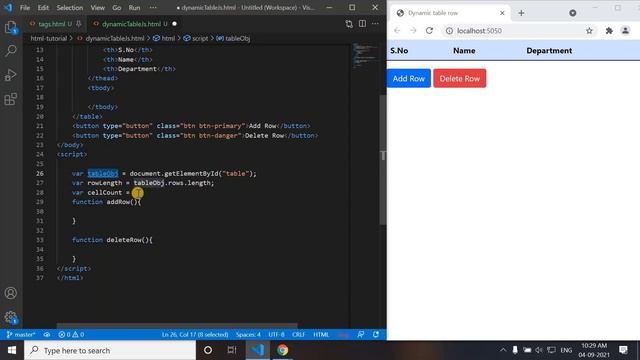Open the Windows action center
The width and height of the screenshot is (640, 360).
(623, 350)
